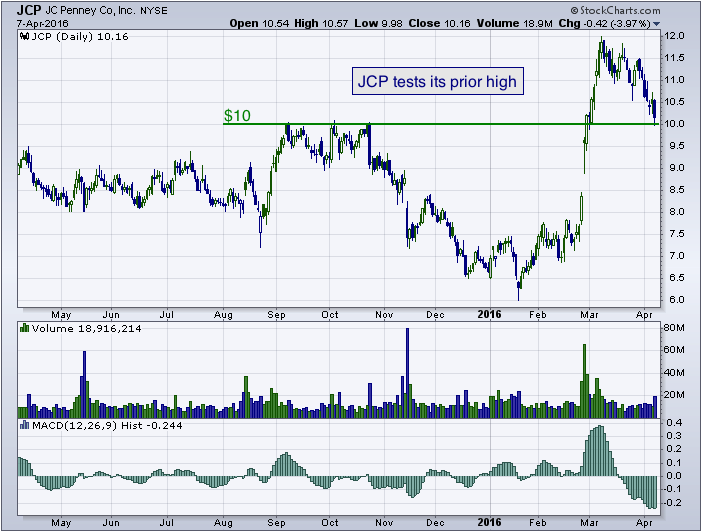The width and height of the screenshot is (702, 532).
Task: Click the tallest blue volume bar in November
Action: point(407,373)
